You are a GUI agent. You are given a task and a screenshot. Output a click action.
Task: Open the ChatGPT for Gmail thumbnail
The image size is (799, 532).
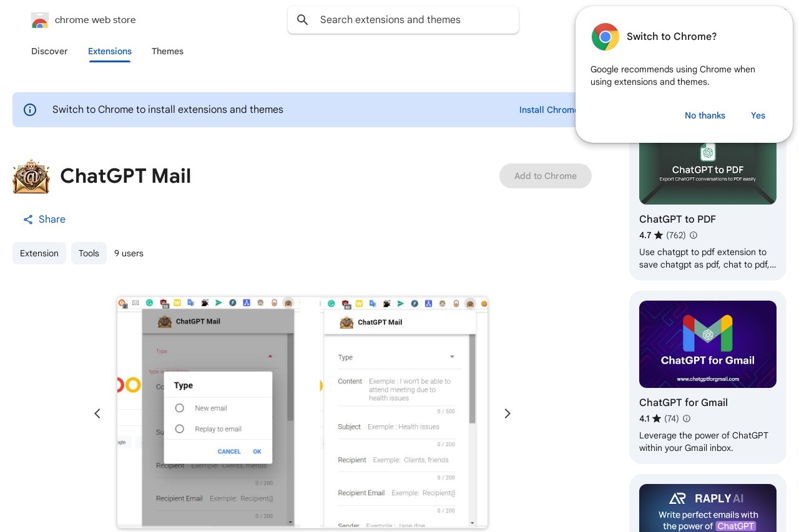click(x=708, y=344)
